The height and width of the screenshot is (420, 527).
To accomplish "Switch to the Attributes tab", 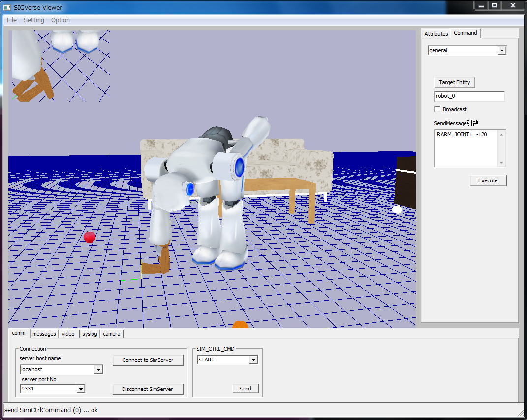I will 436,34.
